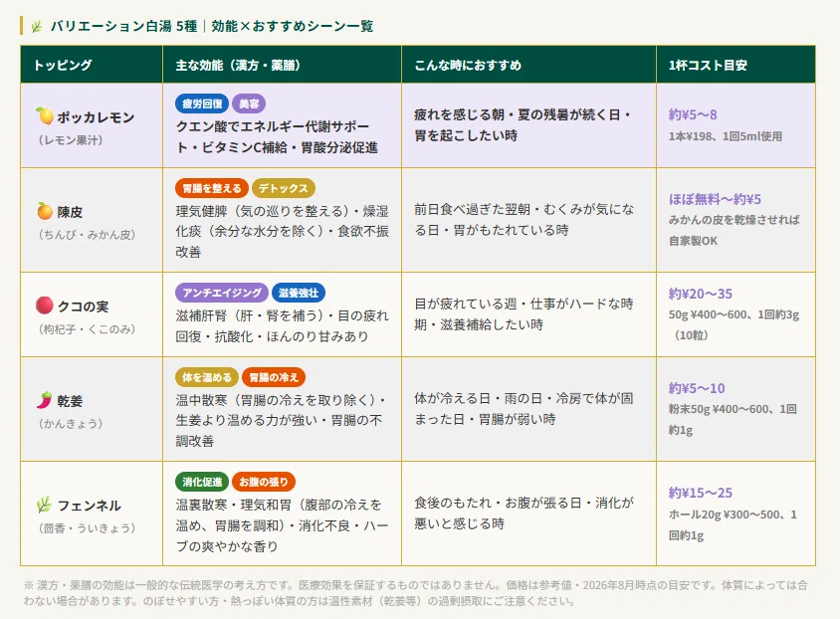
Task: Click the 約¥5〜10 cost value
Action: tap(697, 388)
